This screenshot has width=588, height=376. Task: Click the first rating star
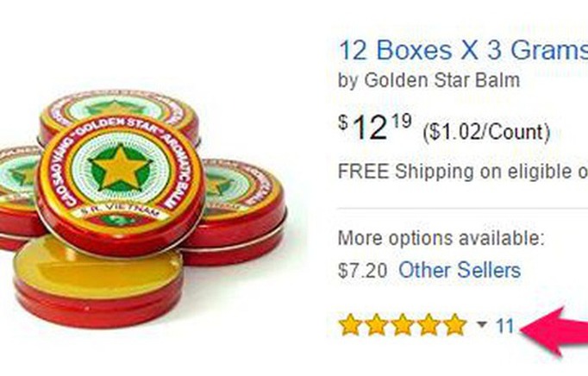click(350, 324)
